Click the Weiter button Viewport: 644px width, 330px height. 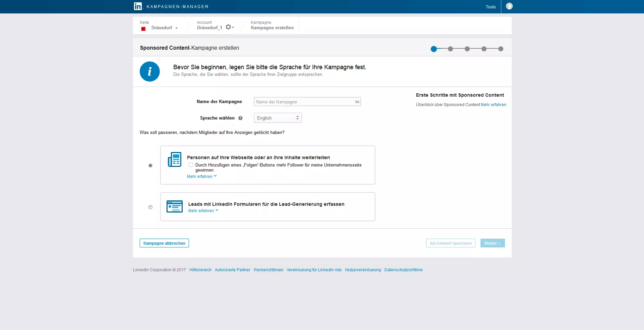[493, 243]
